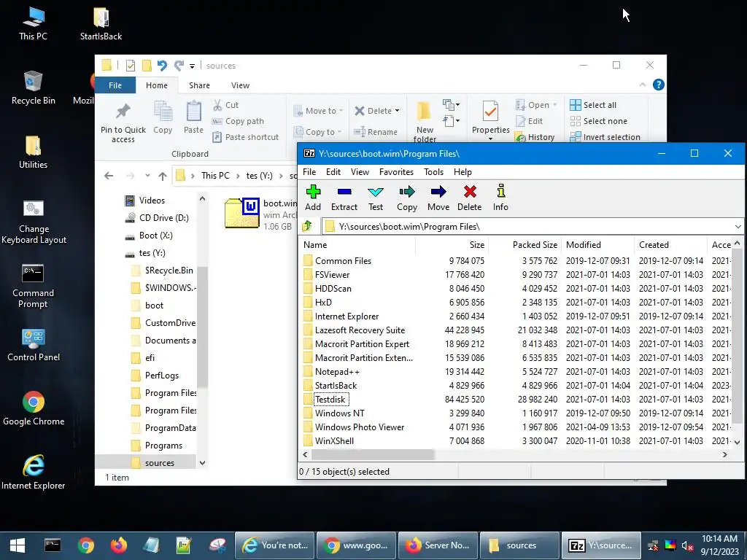Open Recent locations dropdown in Explorer
This screenshot has width=747, height=560.
coord(147,176)
